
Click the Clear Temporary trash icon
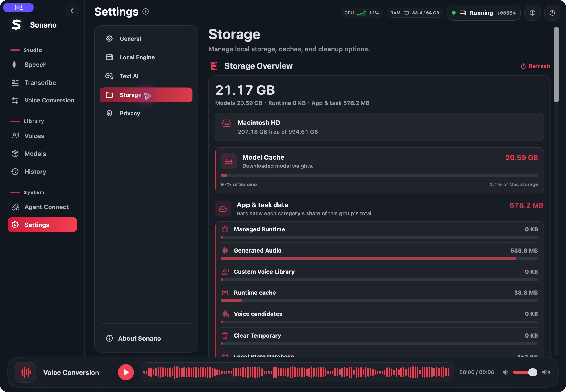(225, 335)
